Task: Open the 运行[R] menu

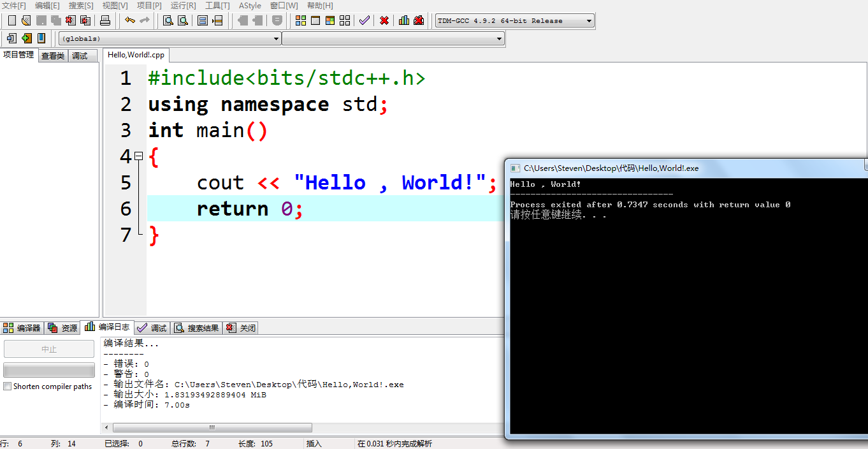Action: click(x=184, y=6)
